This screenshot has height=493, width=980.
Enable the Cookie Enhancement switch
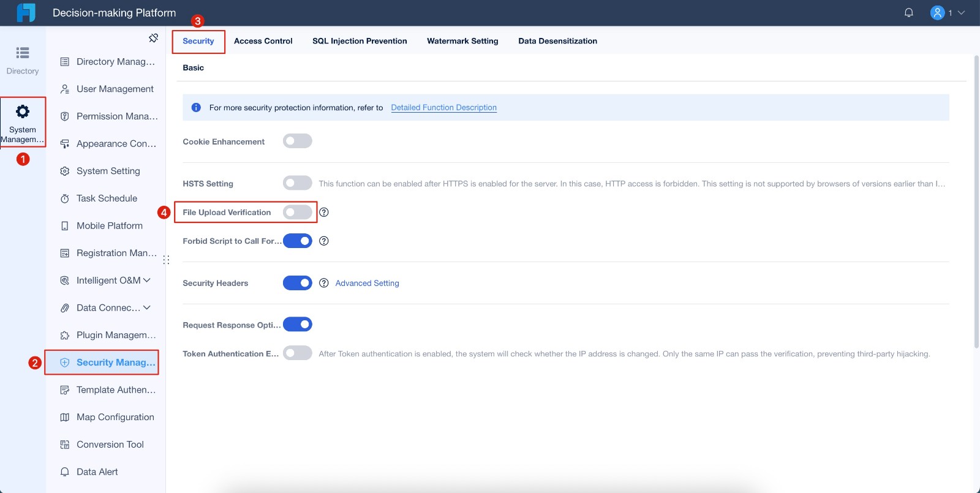pyautogui.click(x=298, y=141)
